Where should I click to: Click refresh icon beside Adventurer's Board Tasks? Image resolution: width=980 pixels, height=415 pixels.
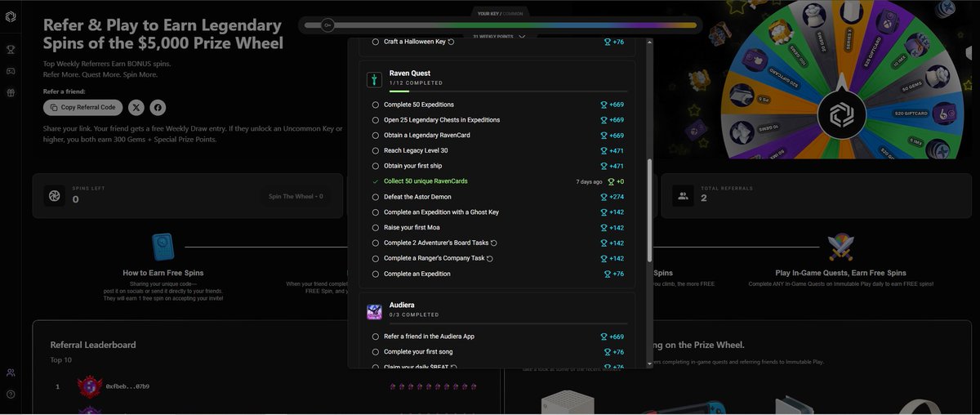click(494, 243)
